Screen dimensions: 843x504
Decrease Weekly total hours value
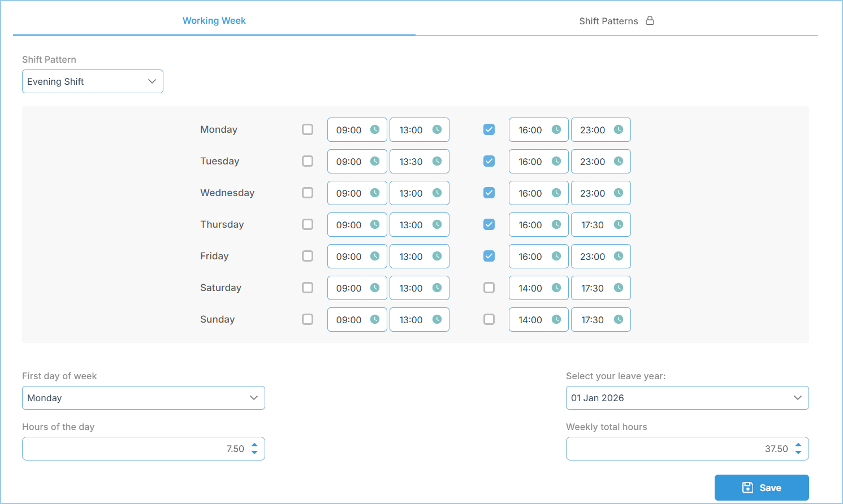coord(798,452)
